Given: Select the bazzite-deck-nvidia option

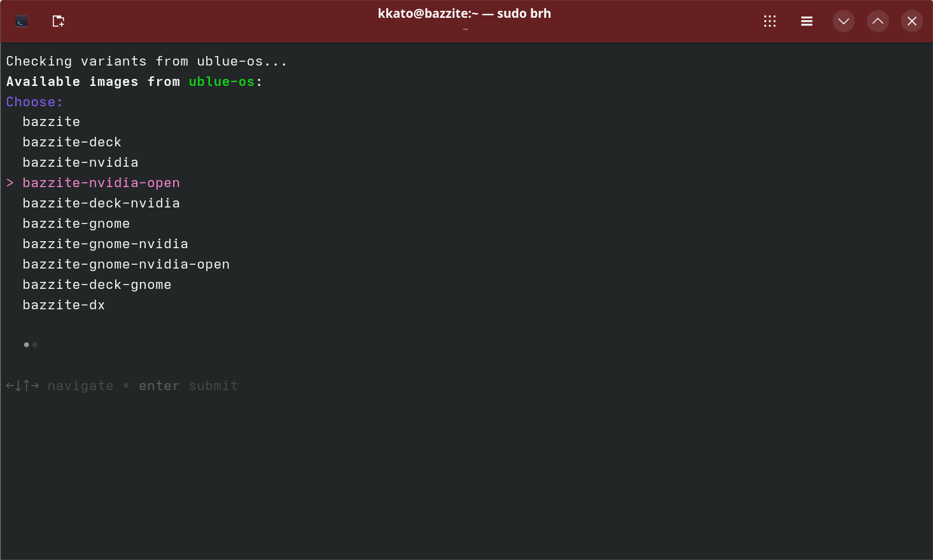Looking at the screenshot, I should 101,203.
